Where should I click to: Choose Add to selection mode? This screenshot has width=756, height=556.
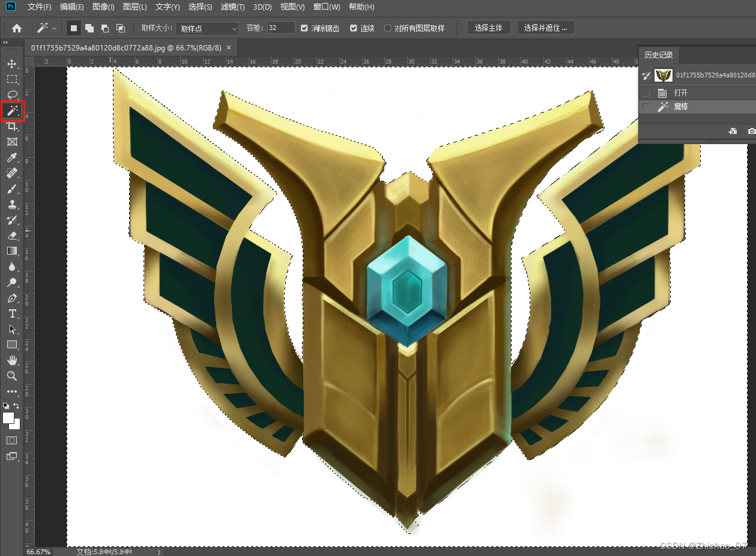[x=89, y=28]
